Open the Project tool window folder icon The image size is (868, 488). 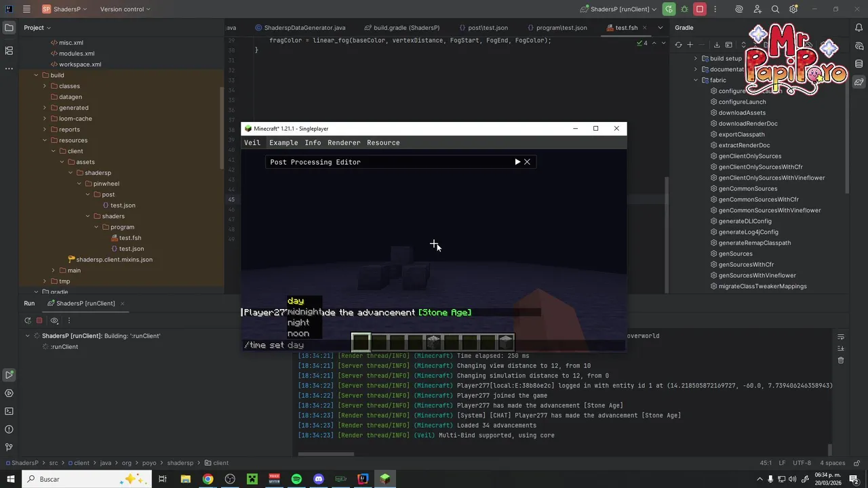[9, 28]
